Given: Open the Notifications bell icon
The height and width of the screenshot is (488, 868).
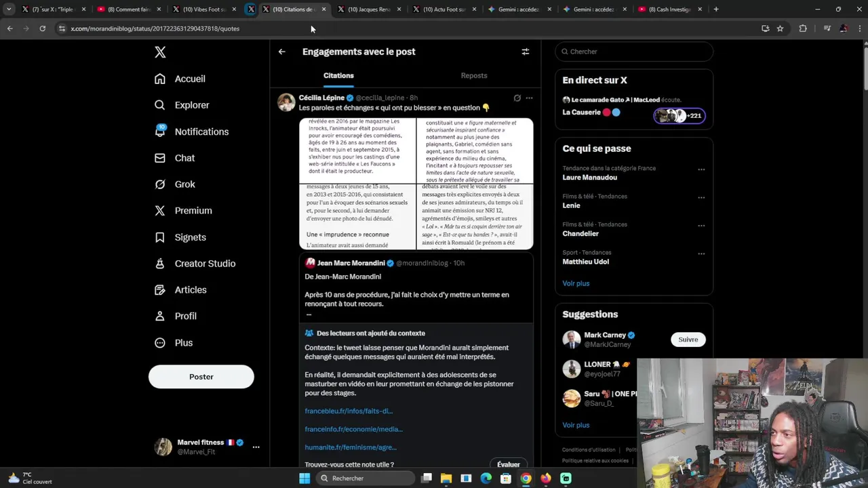Looking at the screenshot, I should pos(160,131).
